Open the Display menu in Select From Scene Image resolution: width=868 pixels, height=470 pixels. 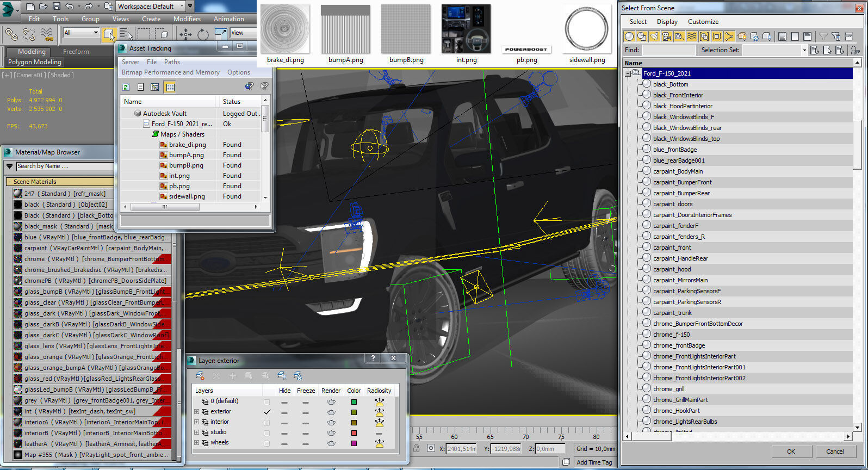[667, 22]
